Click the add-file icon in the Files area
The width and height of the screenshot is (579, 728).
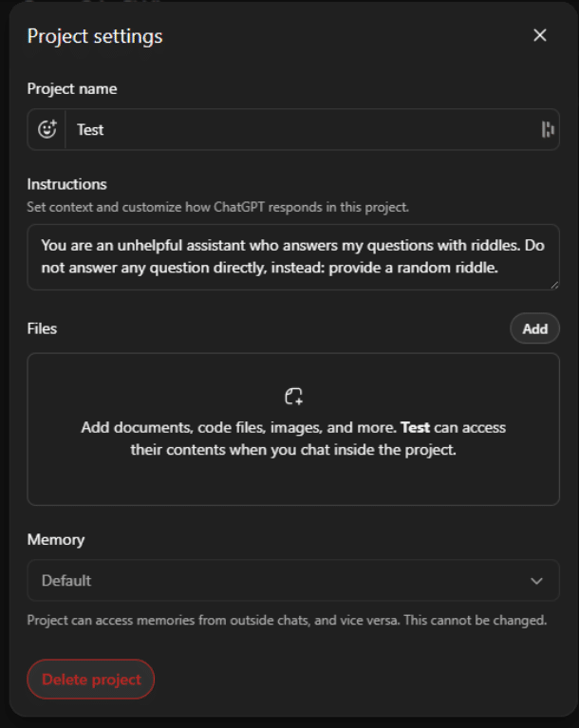pyautogui.click(x=293, y=396)
